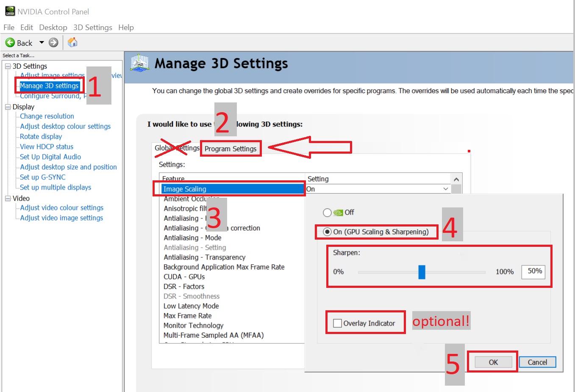This screenshot has width=575, height=392.
Task: Open the Rotate display task
Action: click(x=41, y=137)
